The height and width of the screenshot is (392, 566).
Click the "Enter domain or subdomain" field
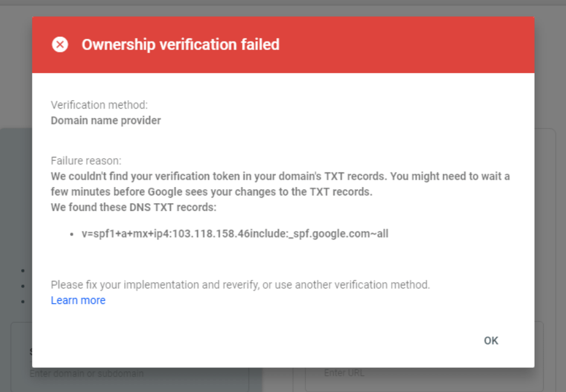86,374
